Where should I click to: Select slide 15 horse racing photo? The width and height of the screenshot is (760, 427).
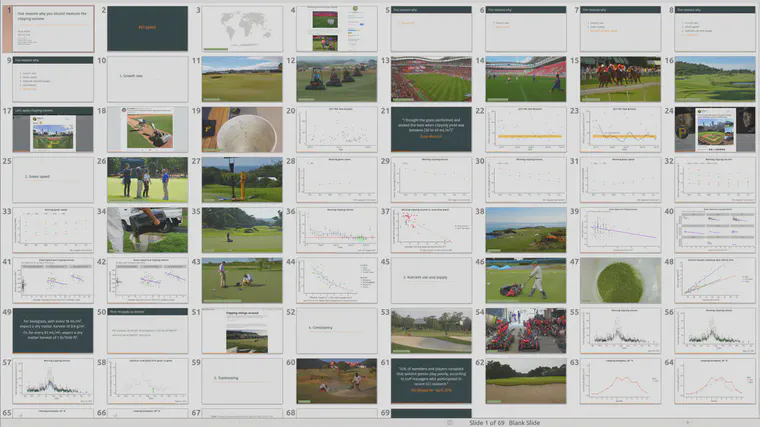[x=620, y=79]
